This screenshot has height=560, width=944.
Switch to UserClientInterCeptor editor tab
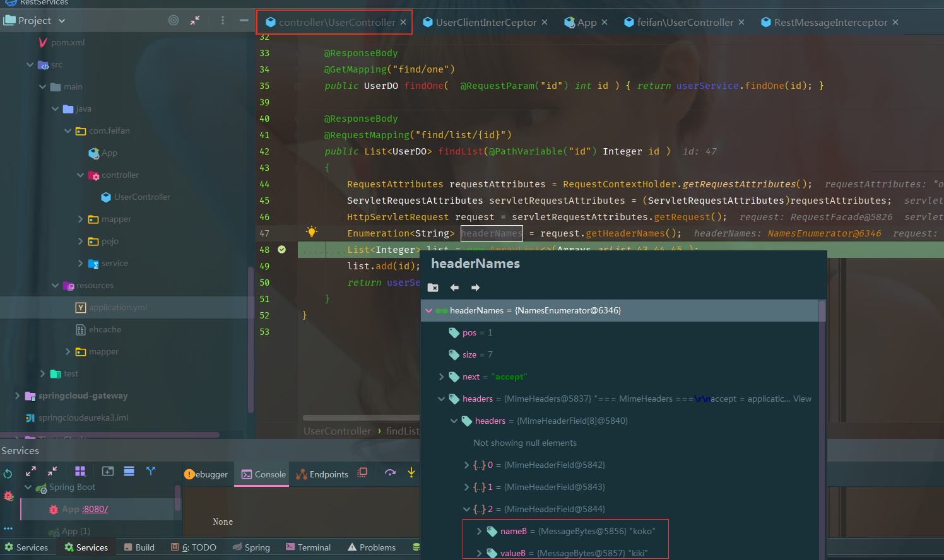click(486, 22)
